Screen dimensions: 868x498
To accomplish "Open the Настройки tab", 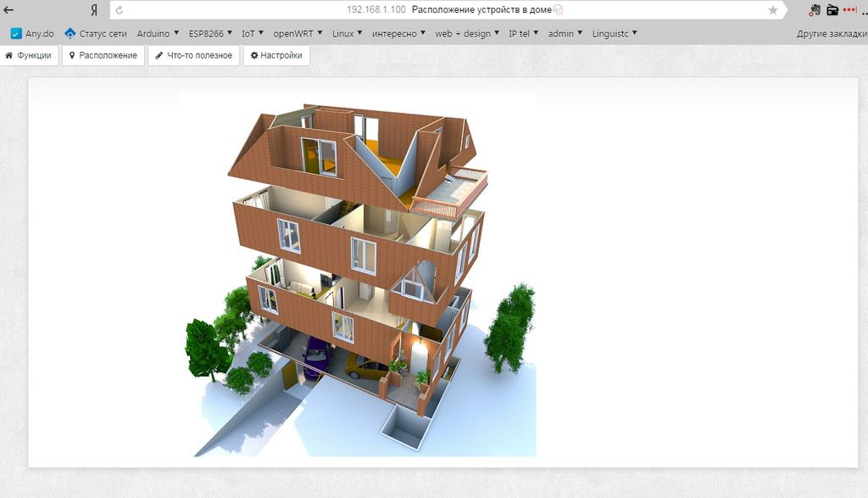I will [x=276, y=55].
